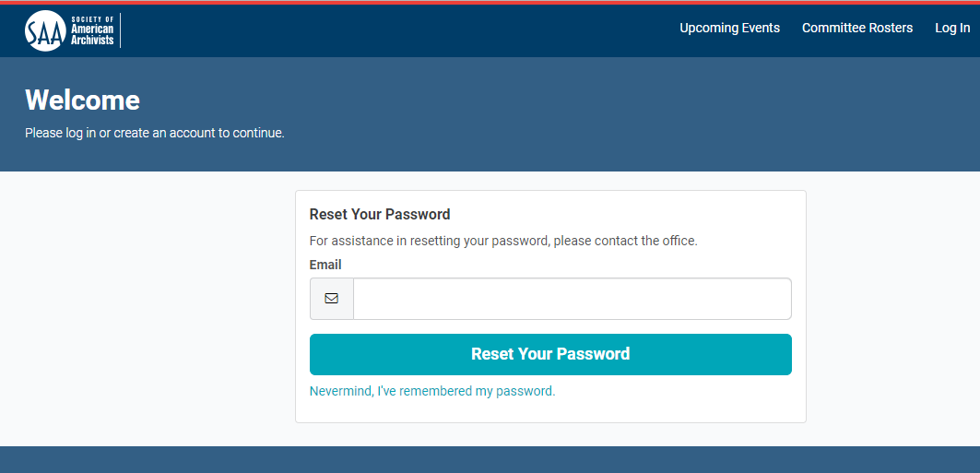Click the Welcome heading
This screenshot has width=980, height=473.
(83, 100)
